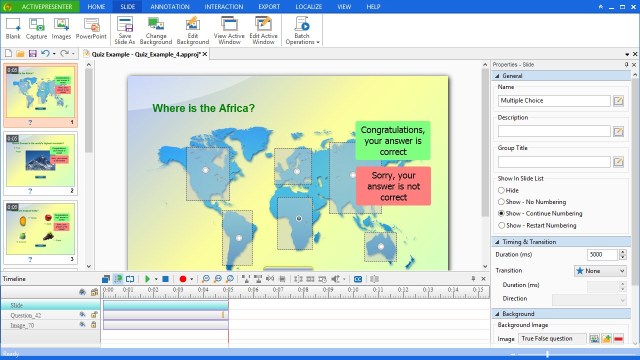640x360 pixels.
Task: Toggle lock on Question_42 track
Action: click(x=94, y=315)
